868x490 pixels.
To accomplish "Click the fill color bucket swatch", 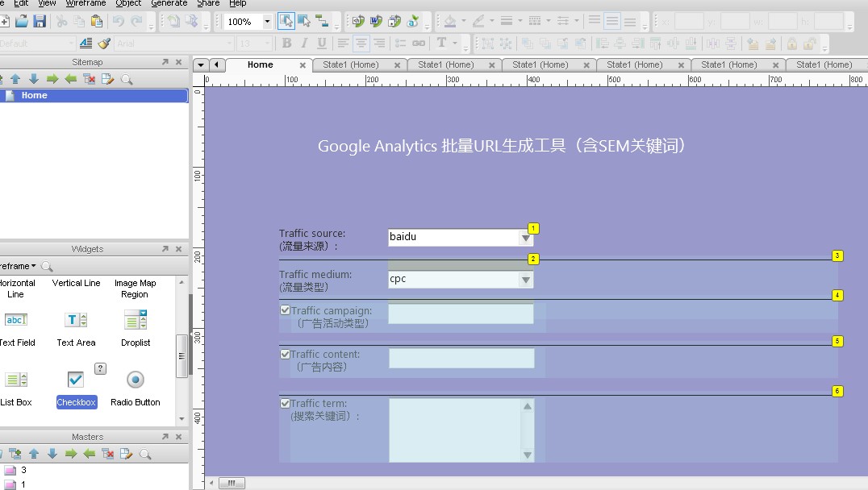I will pyautogui.click(x=450, y=22).
